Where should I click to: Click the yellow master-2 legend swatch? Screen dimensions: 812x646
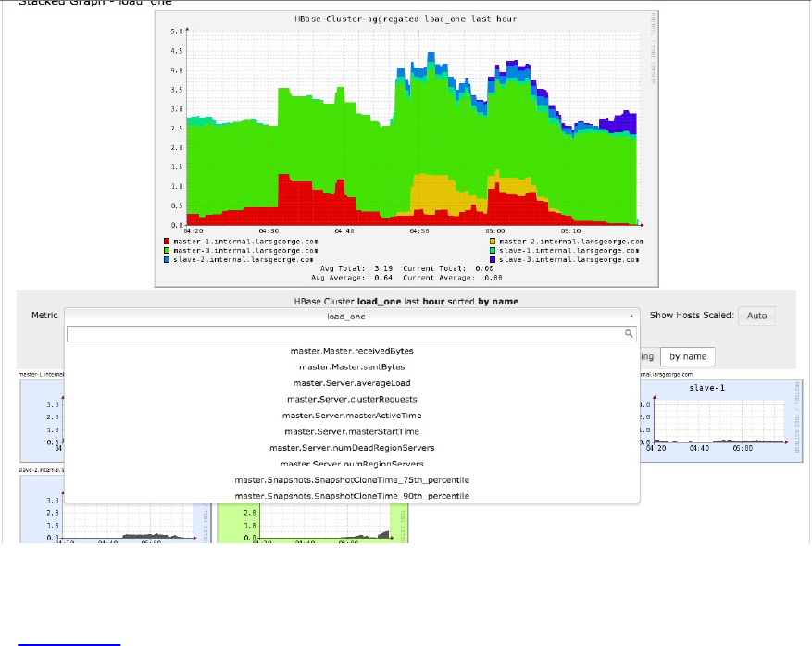(493, 242)
